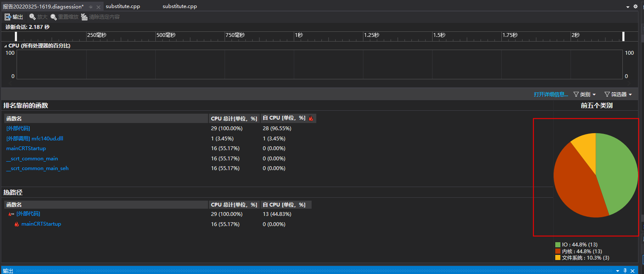The image size is (644, 274).
Task: Click the 输出 export toolbar button
Action: pyautogui.click(x=14, y=17)
